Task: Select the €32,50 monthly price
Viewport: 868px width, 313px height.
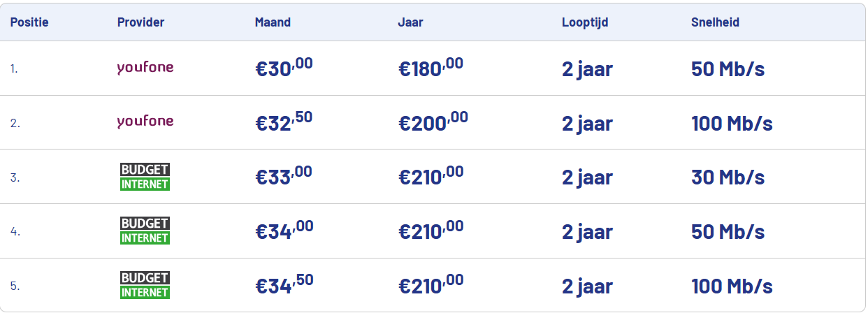Action: click(x=284, y=122)
